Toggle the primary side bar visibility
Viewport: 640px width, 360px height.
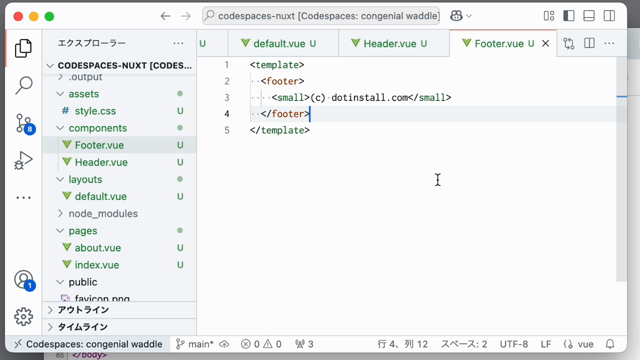(x=569, y=16)
